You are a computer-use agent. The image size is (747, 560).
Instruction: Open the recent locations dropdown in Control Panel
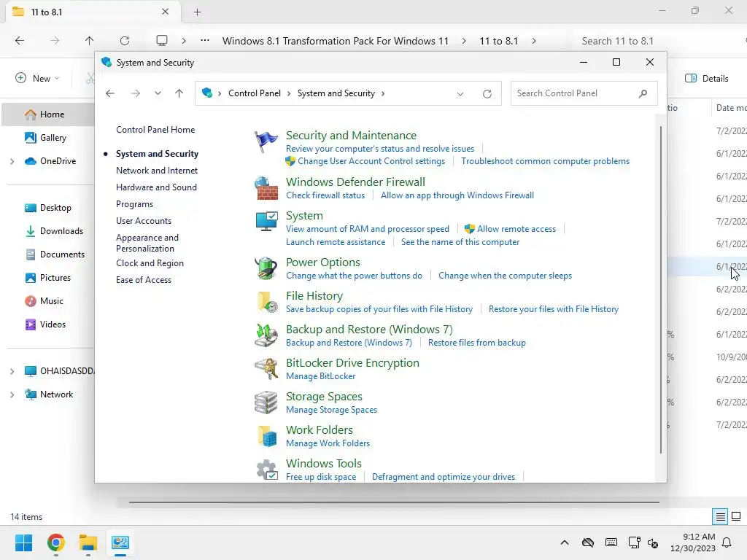pos(158,93)
